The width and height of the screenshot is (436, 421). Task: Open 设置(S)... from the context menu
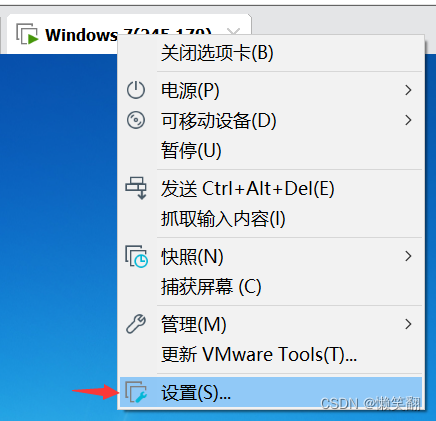tap(271, 392)
